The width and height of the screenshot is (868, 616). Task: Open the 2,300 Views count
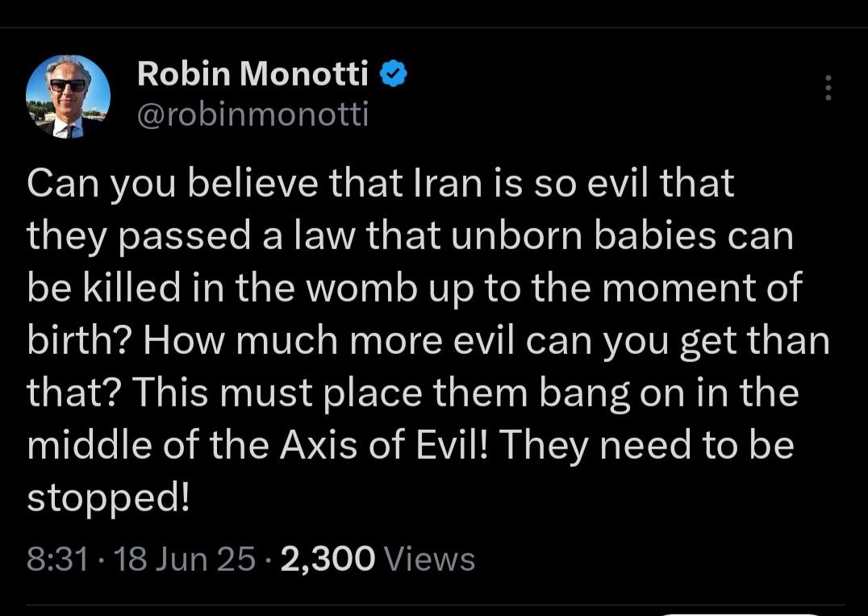328,559
